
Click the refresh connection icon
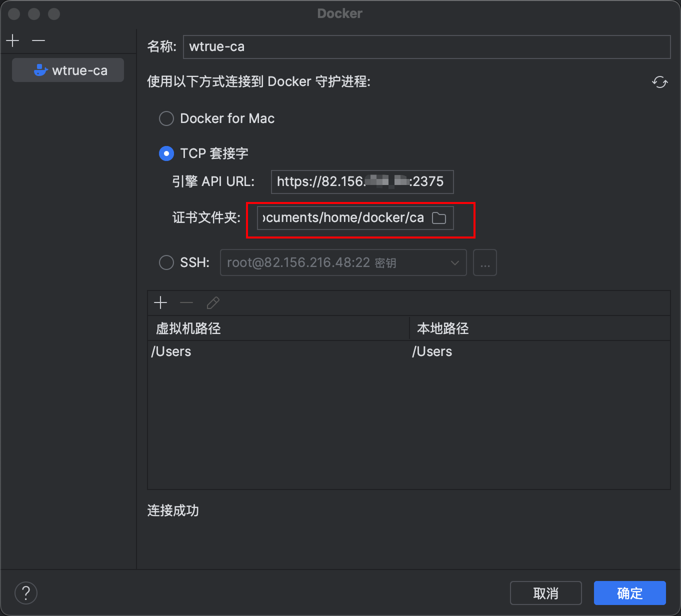pyautogui.click(x=660, y=82)
